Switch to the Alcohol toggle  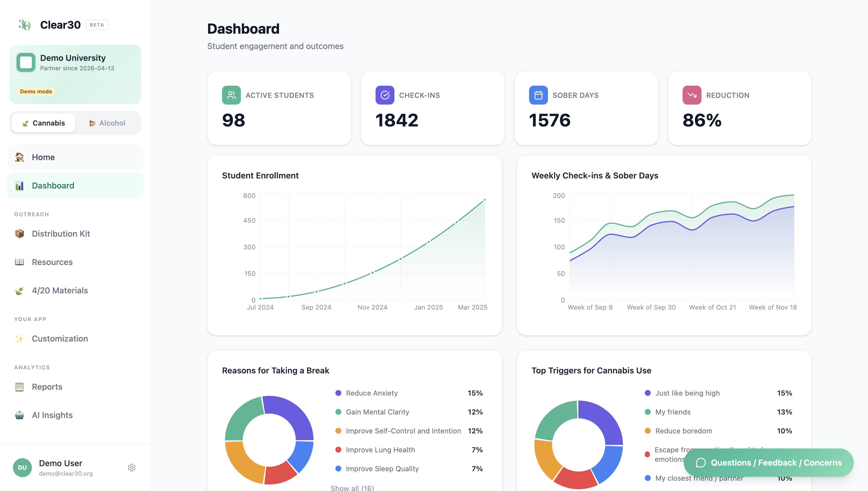[107, 123]
